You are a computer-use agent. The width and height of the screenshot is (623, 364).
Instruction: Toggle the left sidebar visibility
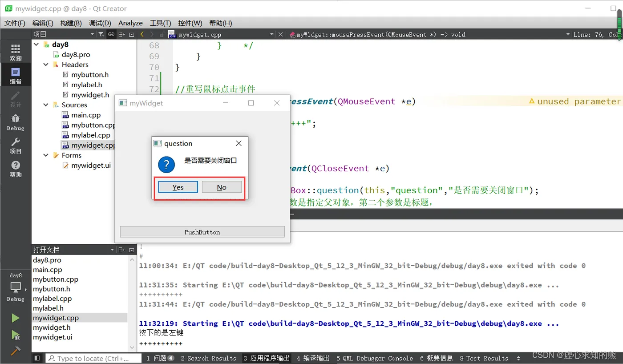(37, 358)
